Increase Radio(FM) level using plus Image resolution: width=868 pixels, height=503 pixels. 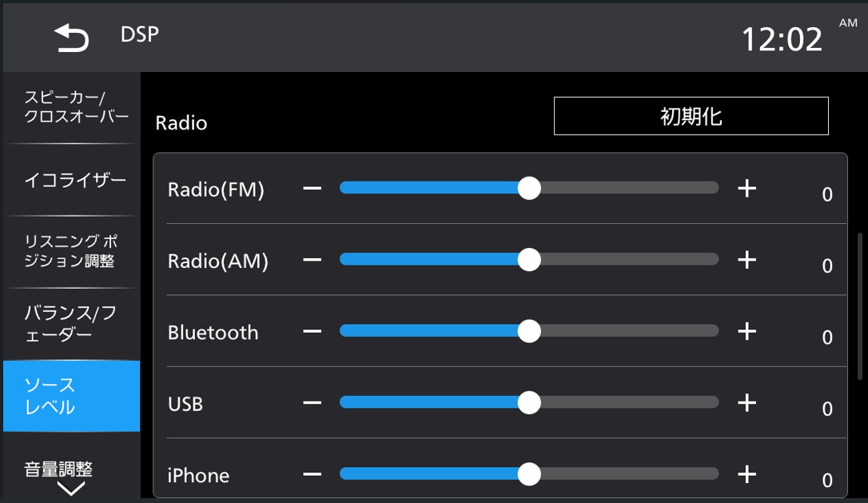pyautogui.click(x=747, y=188)
